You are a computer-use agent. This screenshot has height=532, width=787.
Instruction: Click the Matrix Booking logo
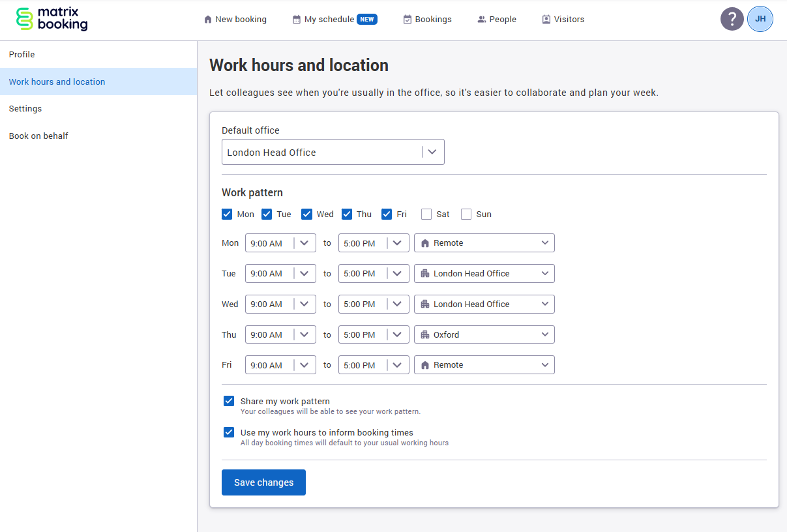tap(52, 20)
